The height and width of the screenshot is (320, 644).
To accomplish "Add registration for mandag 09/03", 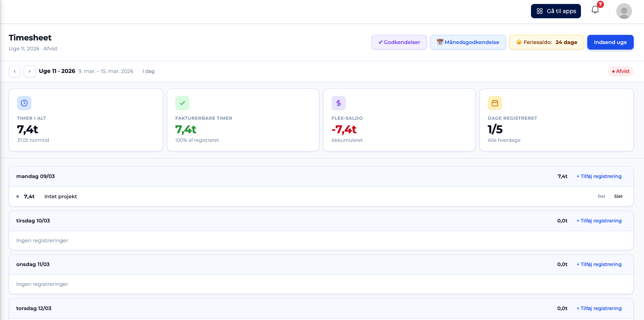I will click(599, 176).
